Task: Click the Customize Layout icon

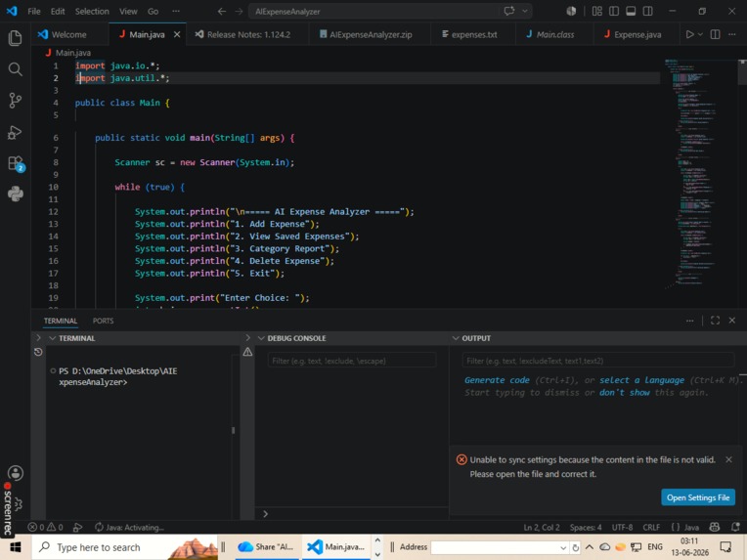Action: (x=597, y=11)
